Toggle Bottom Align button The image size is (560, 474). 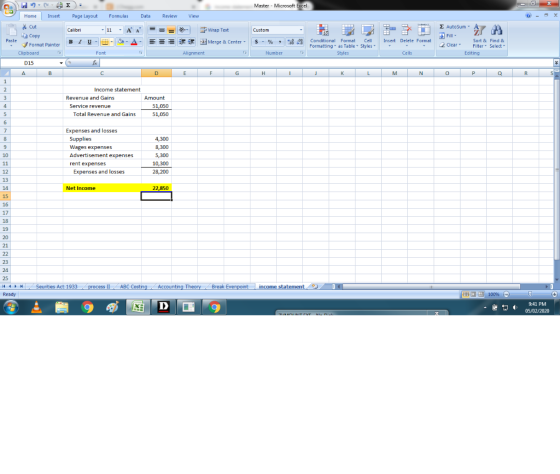[171, 30]
